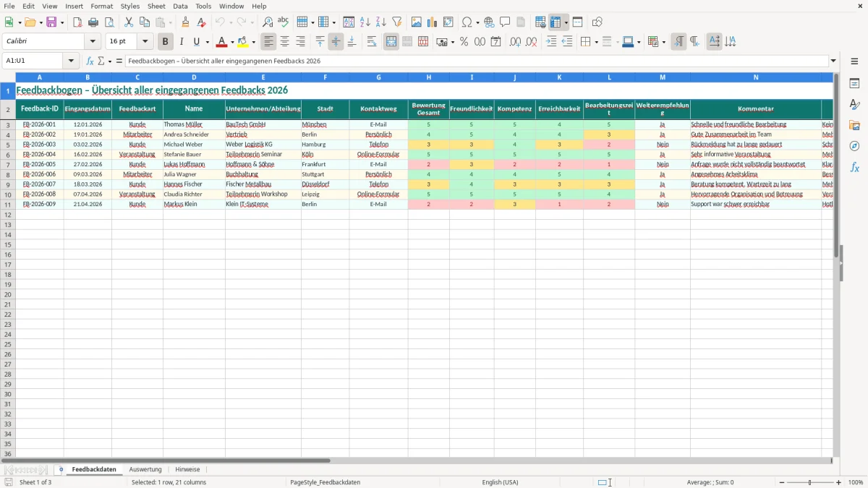The height and width of the screenshot is (488, 868).
Task: Open the Format menu
Action: click(102, 6)
